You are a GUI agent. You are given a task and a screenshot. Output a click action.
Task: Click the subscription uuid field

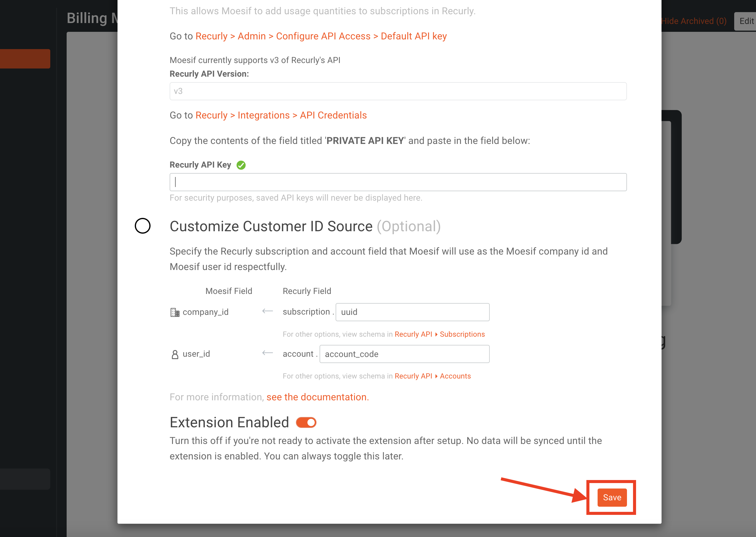point(412,312)
